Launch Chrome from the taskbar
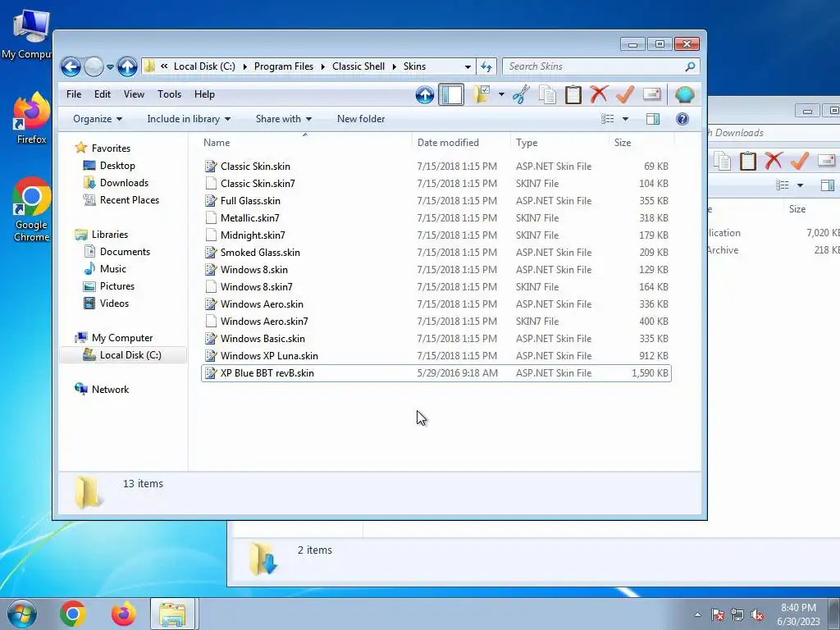This screenshot has height=630, width=840. tap(73, 614)
